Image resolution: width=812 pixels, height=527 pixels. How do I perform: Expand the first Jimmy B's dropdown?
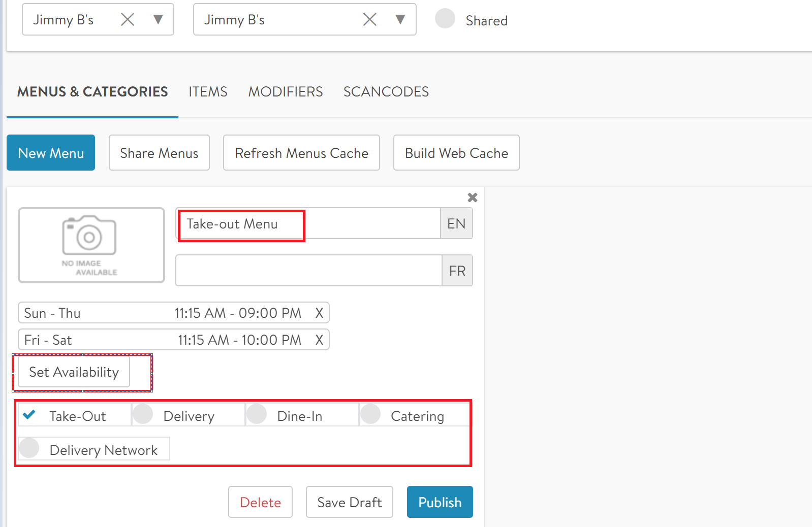[x=158, y=20]
